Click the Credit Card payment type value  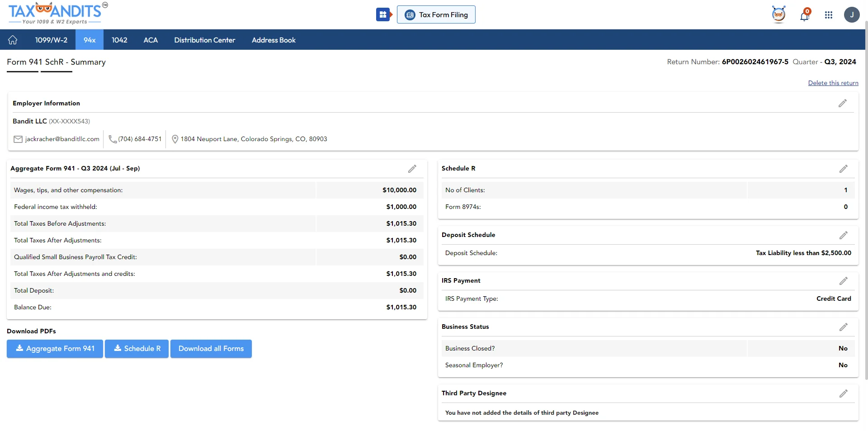click(x=834, y=298)
